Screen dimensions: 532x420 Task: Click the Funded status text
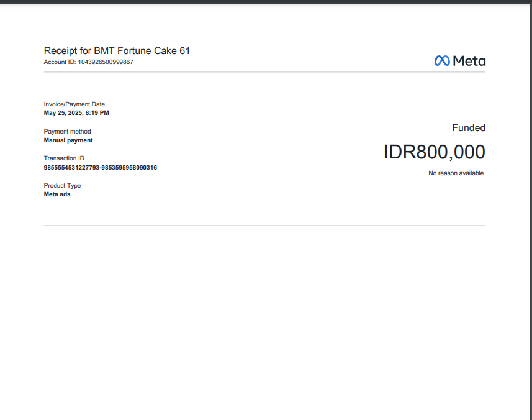468,128
